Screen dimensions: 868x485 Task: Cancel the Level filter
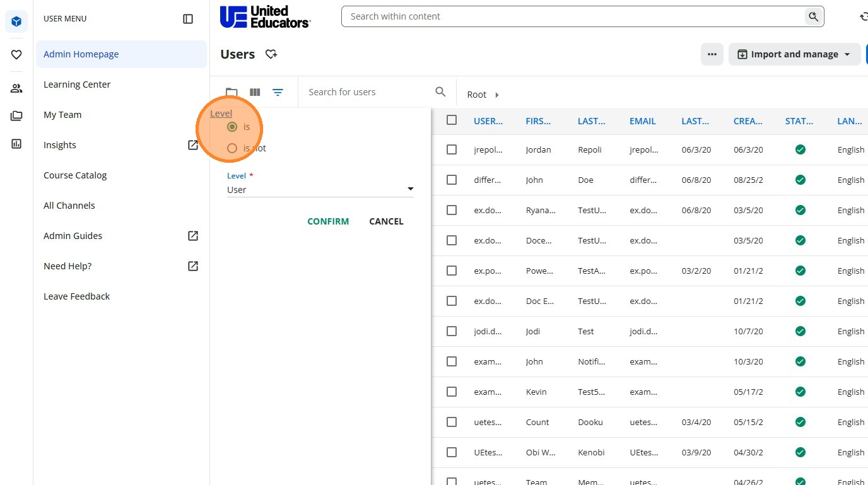[x=386, y=221]
